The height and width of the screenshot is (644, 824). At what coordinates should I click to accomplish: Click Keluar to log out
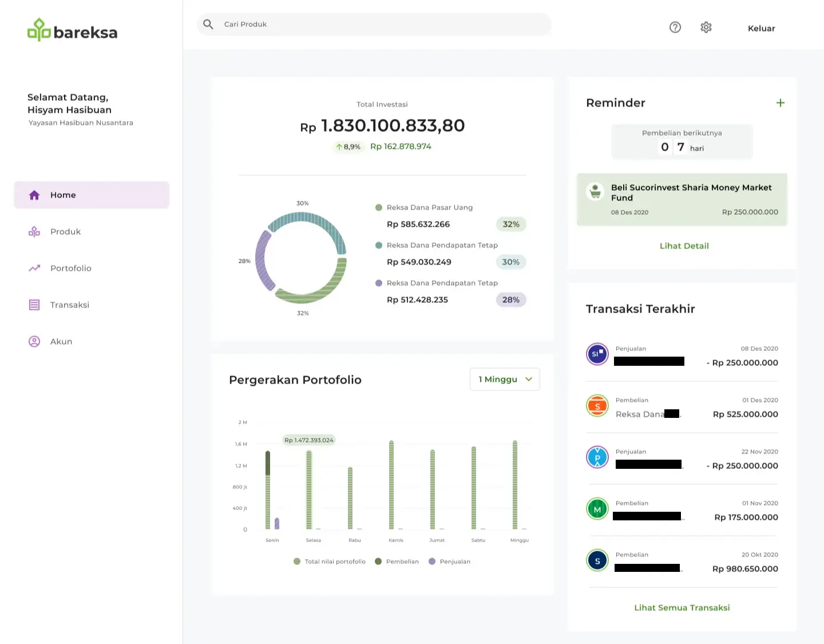click(761, 28)
